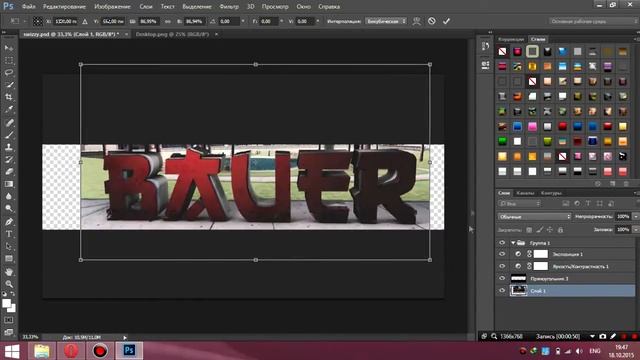This screenshot has width=640, height=360.
Task: Select the Eraser tool
Action: click(9, 171)
